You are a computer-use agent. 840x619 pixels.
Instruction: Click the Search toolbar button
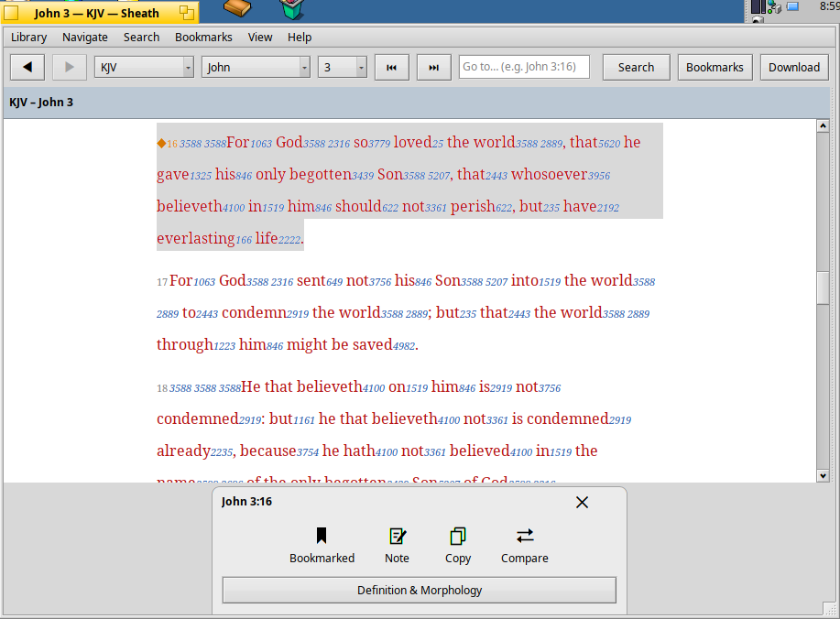tap(636, 68)
